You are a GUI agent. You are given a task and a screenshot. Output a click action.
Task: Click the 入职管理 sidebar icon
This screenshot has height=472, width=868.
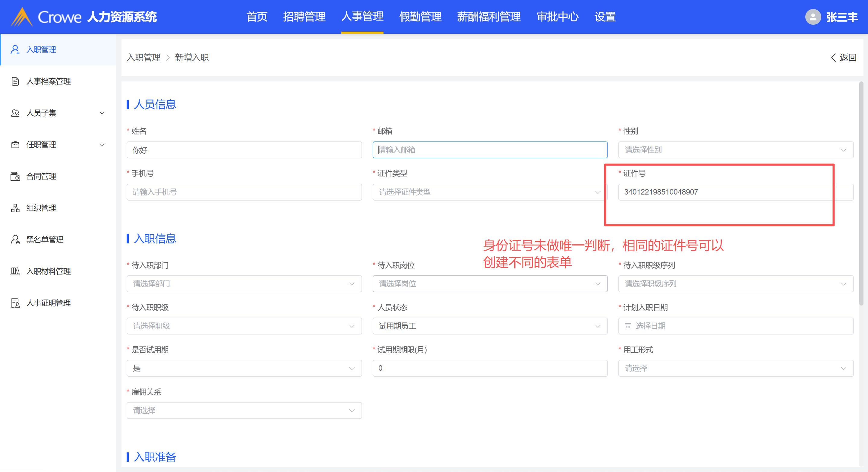coord(15,49)
